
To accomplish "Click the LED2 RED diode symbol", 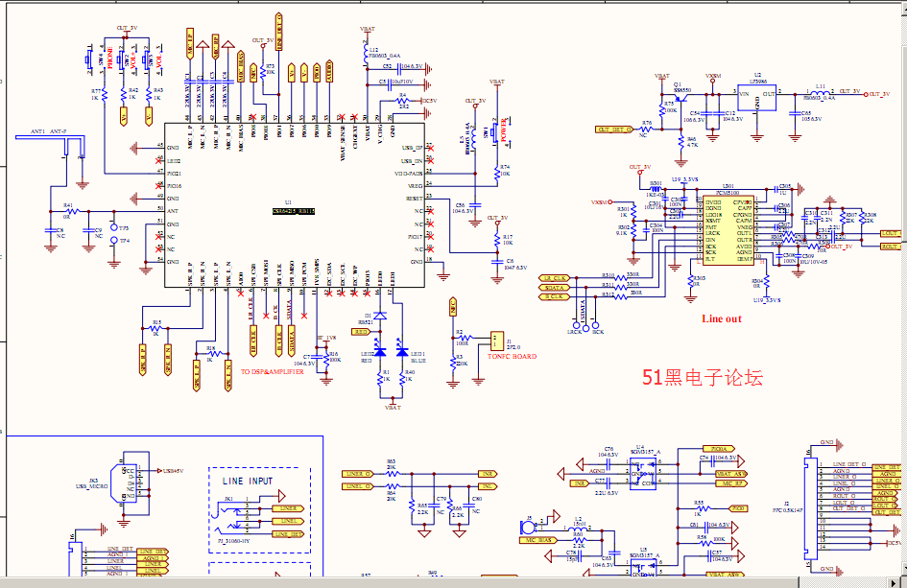I will click(x=379, y=350).
